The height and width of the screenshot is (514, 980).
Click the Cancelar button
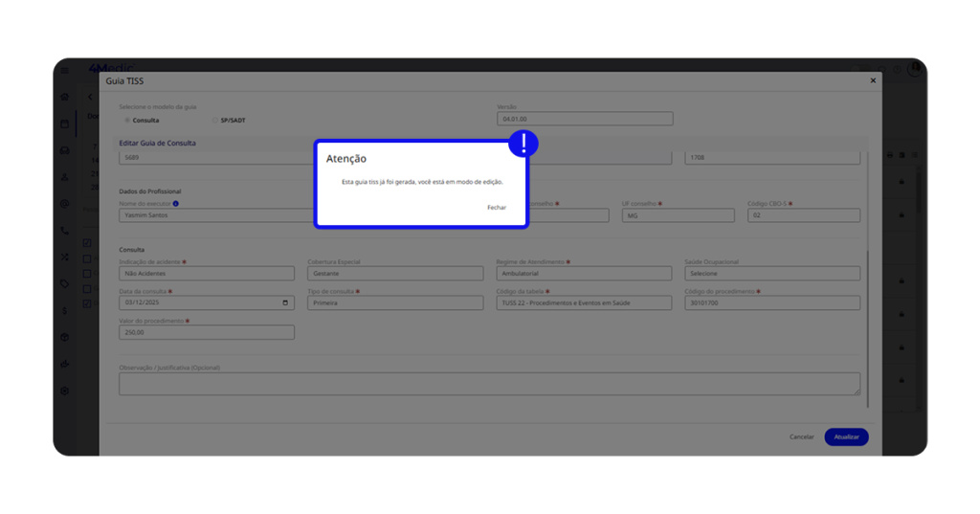click(x=801, y=436)
